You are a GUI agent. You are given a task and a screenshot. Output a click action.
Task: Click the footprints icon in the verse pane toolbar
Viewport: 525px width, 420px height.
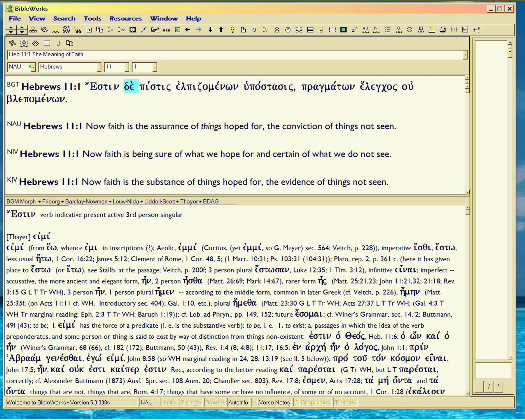(x=12, y=43)
